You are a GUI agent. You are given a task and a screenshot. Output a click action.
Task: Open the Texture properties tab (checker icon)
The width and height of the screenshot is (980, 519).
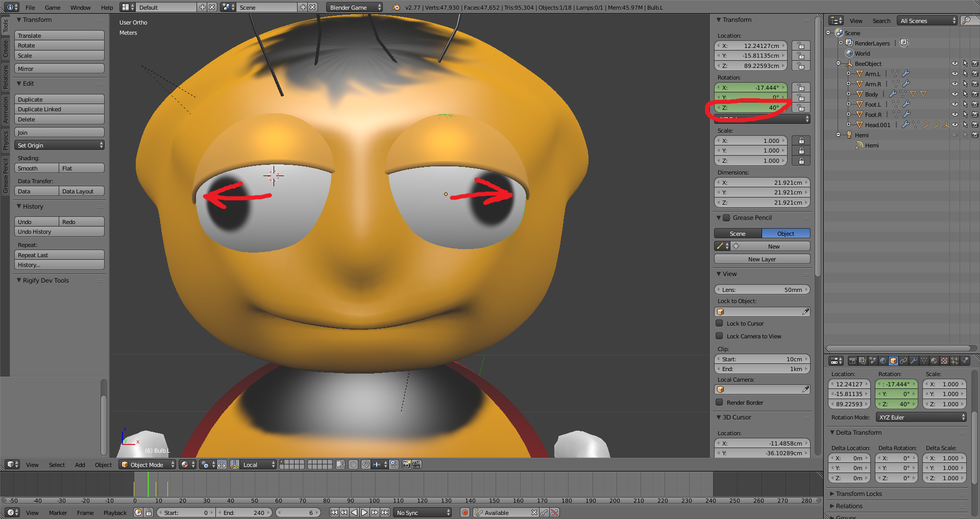point(944,361)
